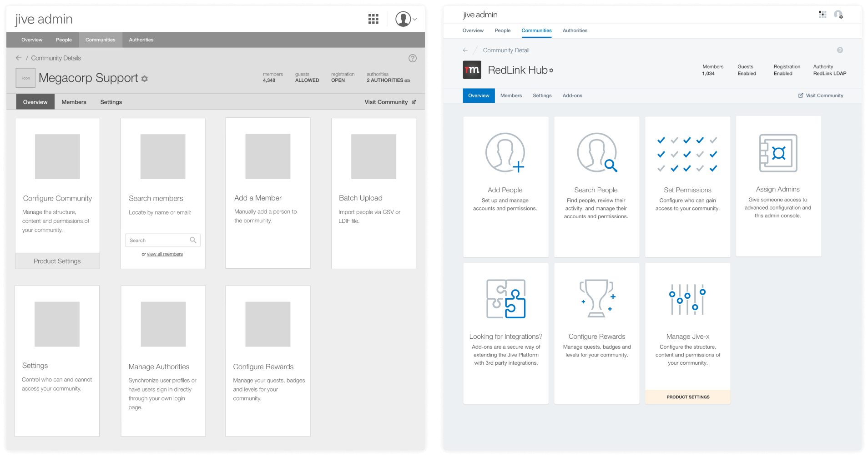Open Visit Community link in RedLink Hub

821,95
